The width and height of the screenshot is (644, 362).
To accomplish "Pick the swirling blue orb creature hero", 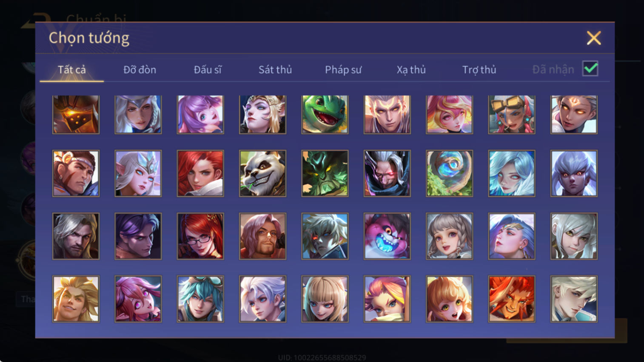I will (x=449, y=173).
